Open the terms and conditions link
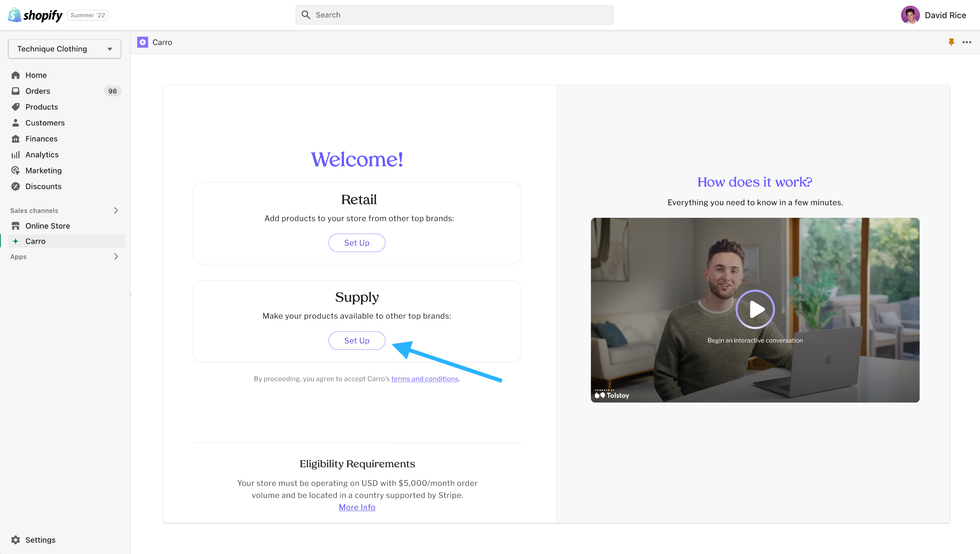Image resolution: width=980 pixels, height=554 pixels. tap(424, 379)
